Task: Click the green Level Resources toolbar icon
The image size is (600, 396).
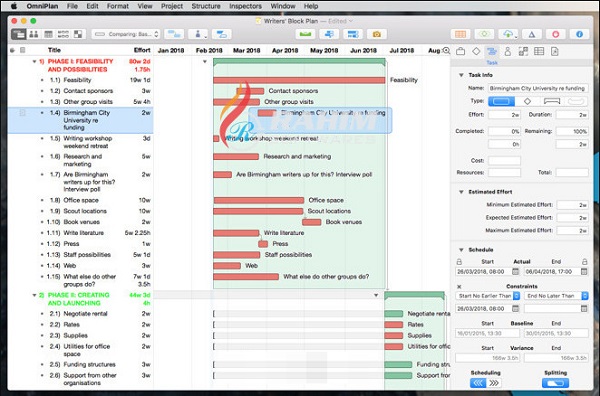Action: 305,34
